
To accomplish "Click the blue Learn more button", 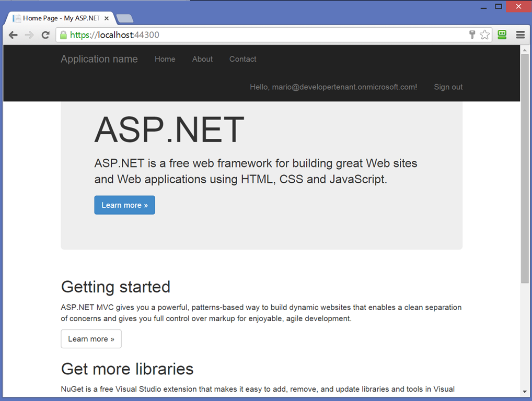I will pos(124,205).
